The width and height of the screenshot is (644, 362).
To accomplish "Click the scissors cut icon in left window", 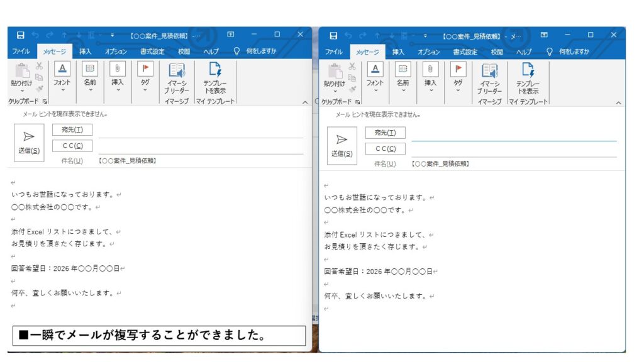I will pyautogui.click(x=39, y=65).
